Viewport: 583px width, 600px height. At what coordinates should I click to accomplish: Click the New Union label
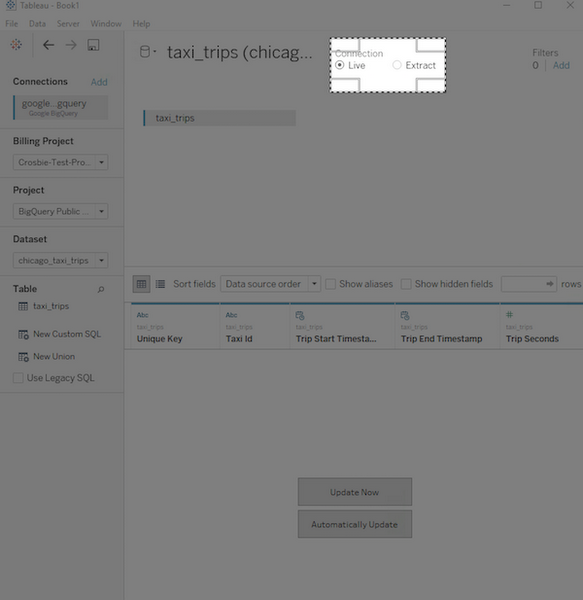tap(54, 357)
